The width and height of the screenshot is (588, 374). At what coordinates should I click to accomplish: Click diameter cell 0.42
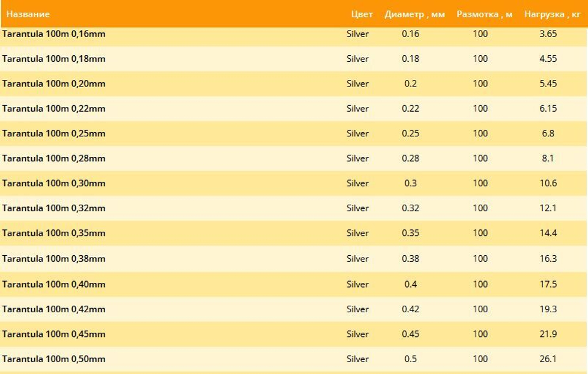coord(410,309)
